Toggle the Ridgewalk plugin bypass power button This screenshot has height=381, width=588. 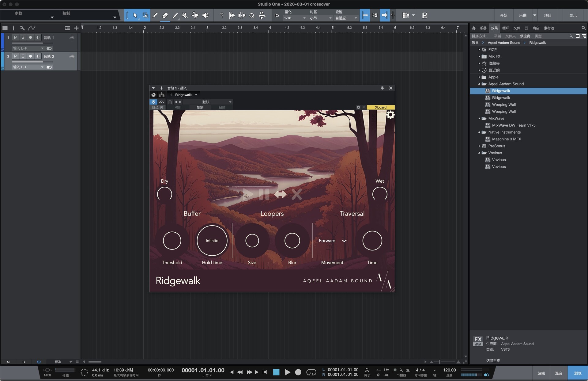click(x=153, y=102)
